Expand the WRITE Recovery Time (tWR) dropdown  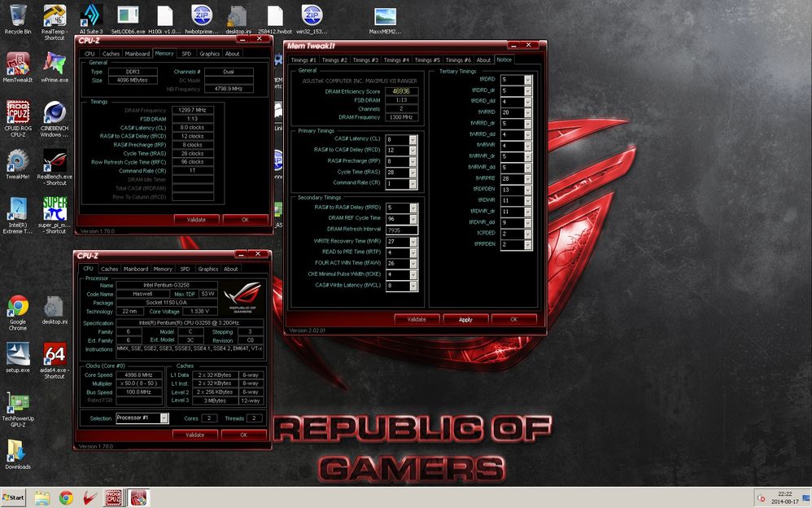(x=413, y=242)
